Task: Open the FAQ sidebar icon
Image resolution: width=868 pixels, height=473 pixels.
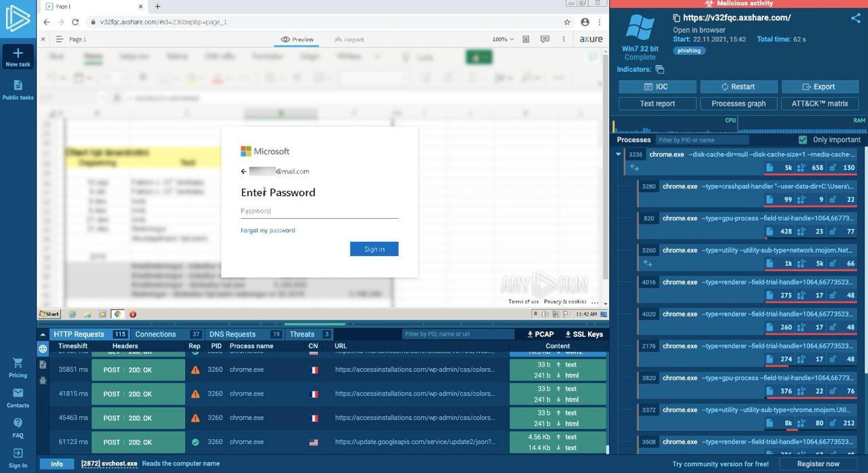Action: (x=18, y=427)
